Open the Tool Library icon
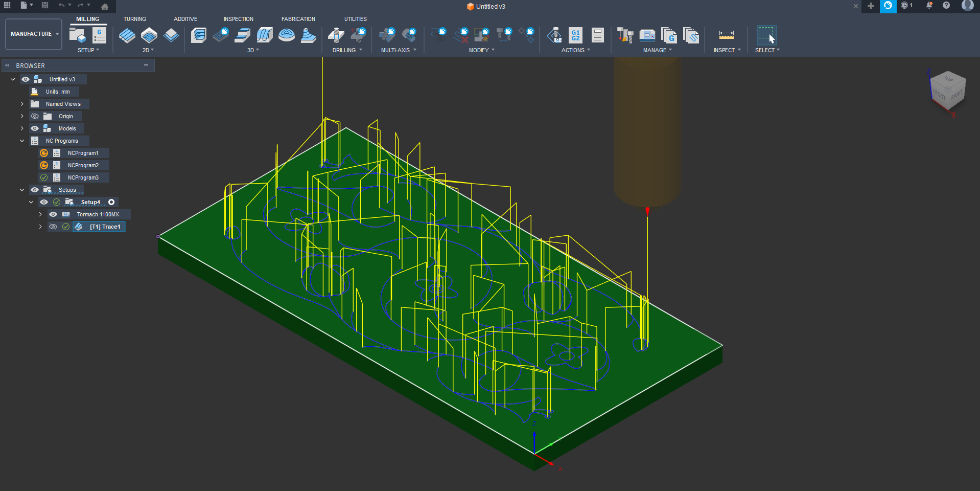Viewport: 980px width, 491px height. click(x=625, y=35)
